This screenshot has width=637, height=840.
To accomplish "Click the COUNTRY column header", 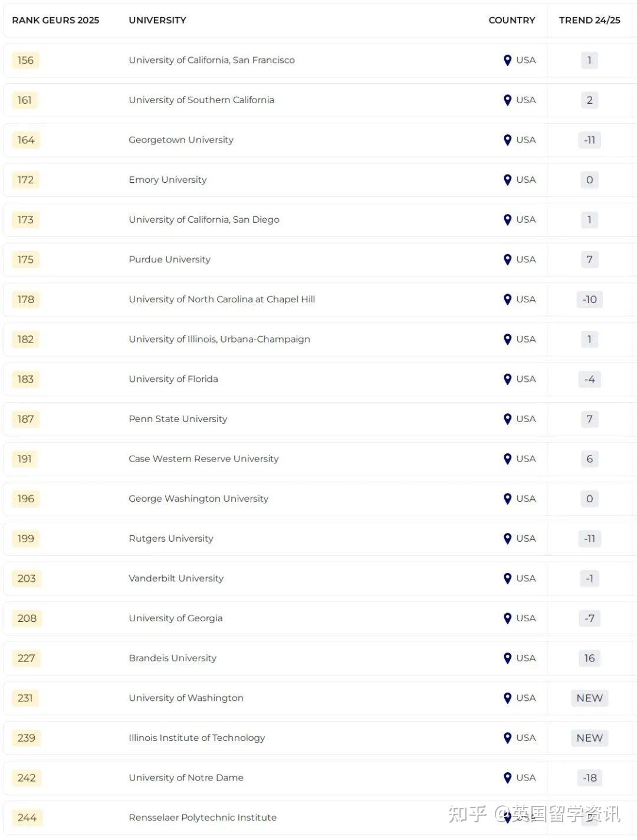I will point(511,20).
